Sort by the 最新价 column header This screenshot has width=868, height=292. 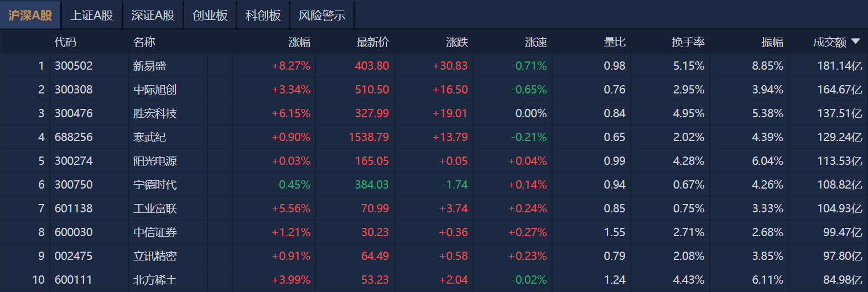[373, 42]
